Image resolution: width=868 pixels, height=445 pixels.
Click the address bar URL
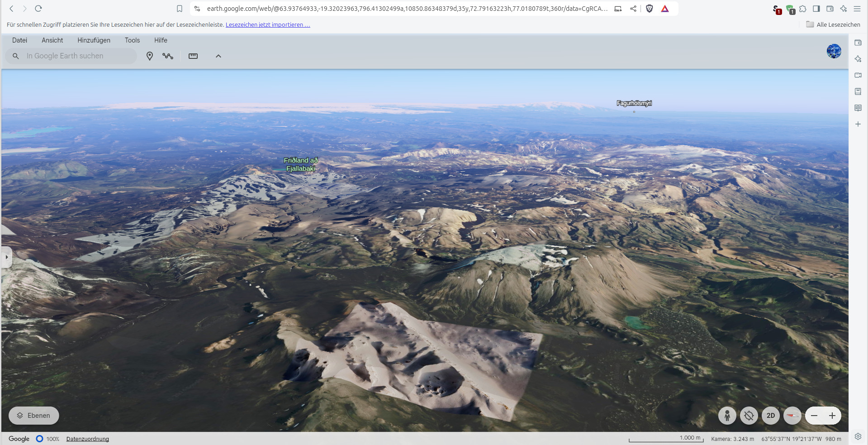pos(407,9)
